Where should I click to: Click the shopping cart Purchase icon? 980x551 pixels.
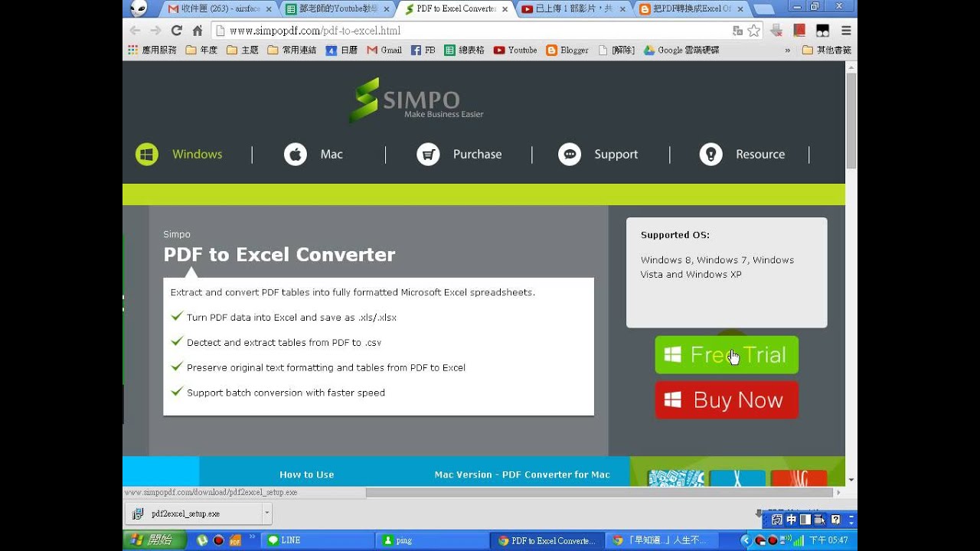click(x=428, y=155)
